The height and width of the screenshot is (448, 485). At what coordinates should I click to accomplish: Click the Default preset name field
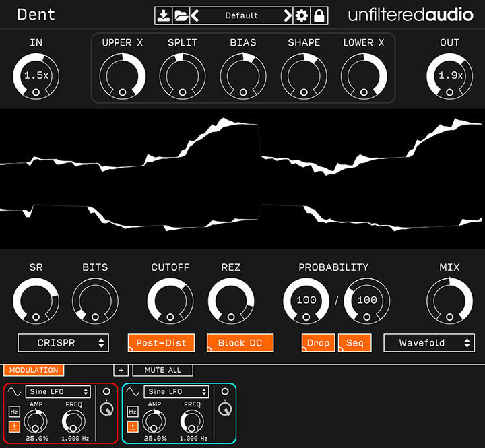[x=241, y=15]
